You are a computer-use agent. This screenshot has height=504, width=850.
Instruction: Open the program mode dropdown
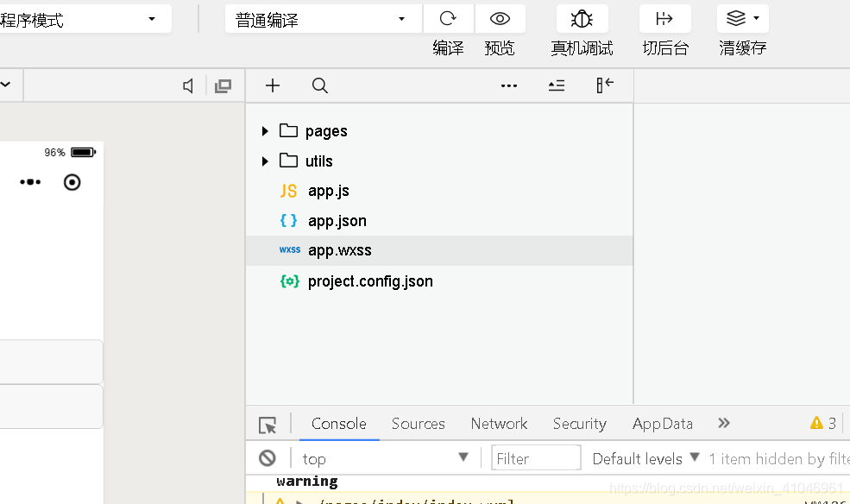coord(85,19)
